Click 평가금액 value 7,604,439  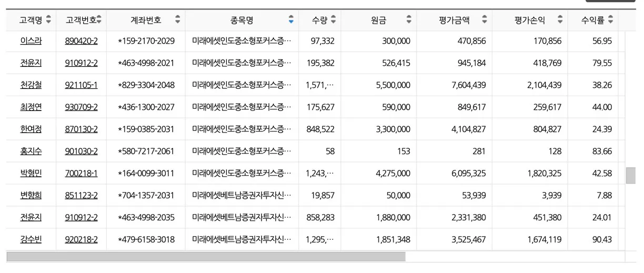469,85
